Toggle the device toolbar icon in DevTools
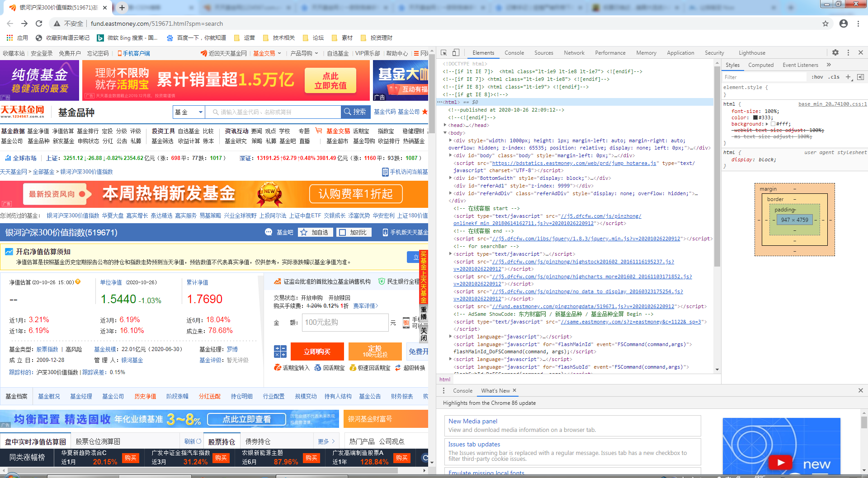Viewport: 868px width, 478px height. 456,52
